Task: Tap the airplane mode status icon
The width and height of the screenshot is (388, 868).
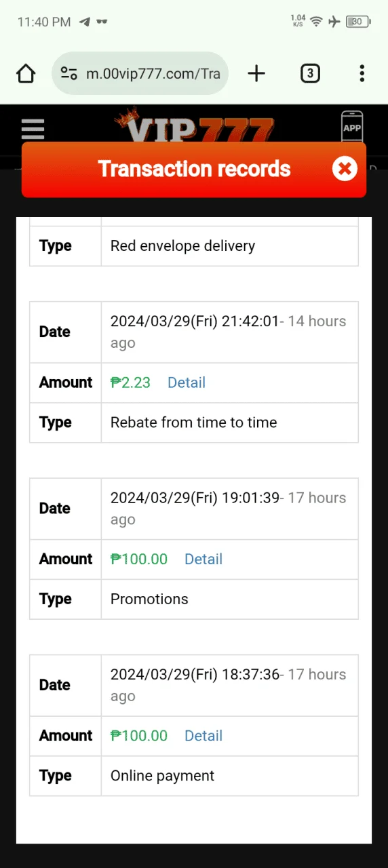Action: 334,22
